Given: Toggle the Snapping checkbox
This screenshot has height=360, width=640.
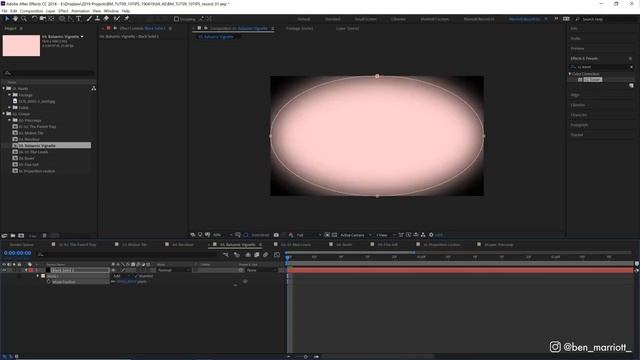Looking at the screenshot, I should pyautogui.click(x=176, y=19).
